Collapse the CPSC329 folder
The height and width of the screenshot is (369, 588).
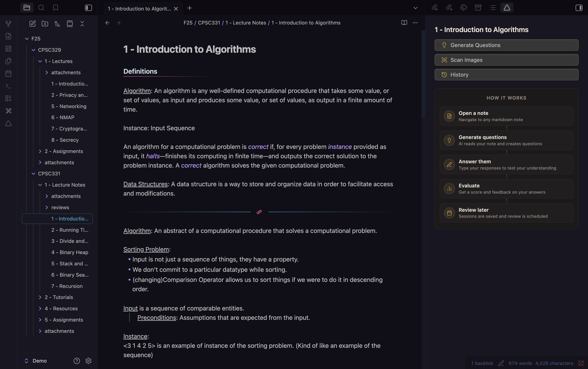click(x=33, y=50)
